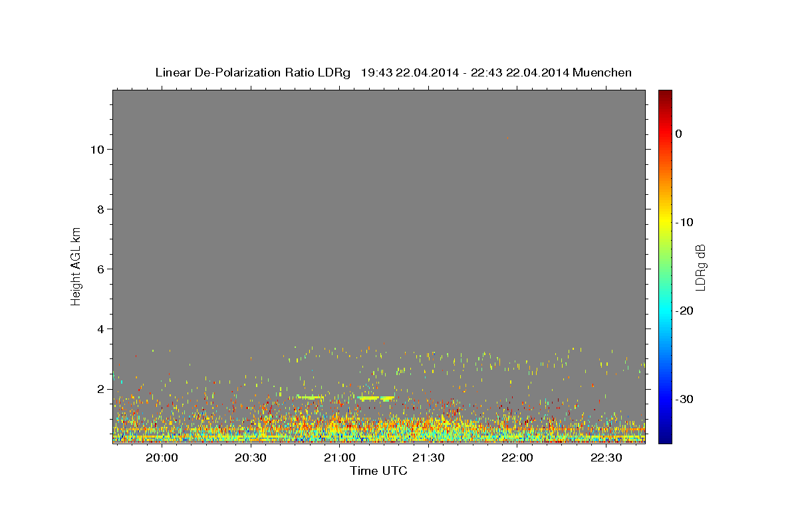
Task: Click the start time '19:43 22.04.2014' in title
Action: [410, 72]
